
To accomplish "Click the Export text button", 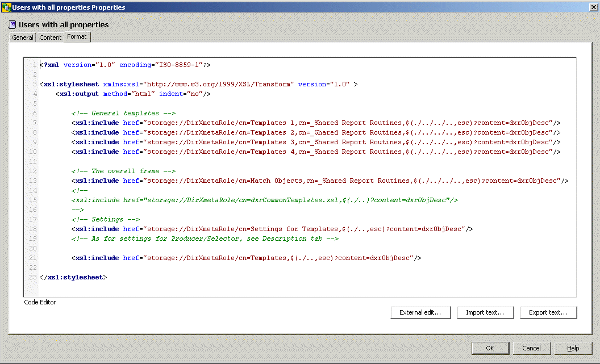I will tap(548, 312).
